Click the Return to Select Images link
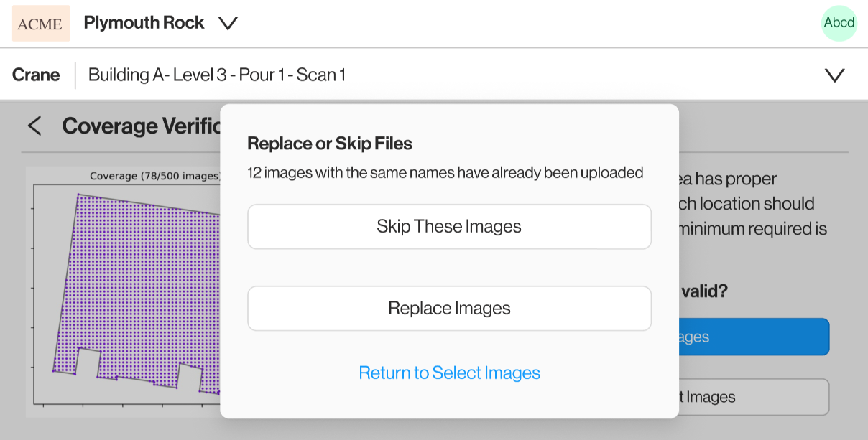The image size is (868, 440). point(449,373)
